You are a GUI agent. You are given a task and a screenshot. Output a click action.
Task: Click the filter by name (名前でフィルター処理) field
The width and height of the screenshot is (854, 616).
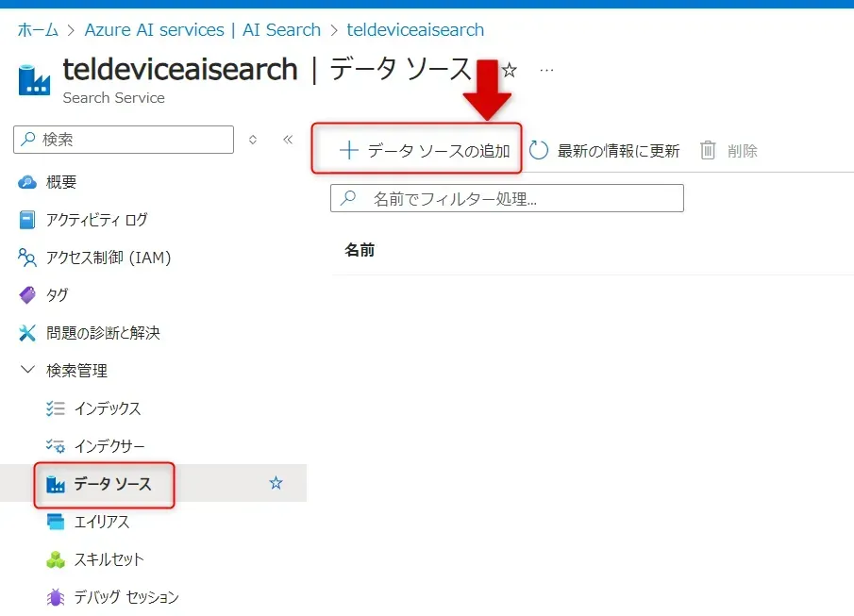click(507, 199)
